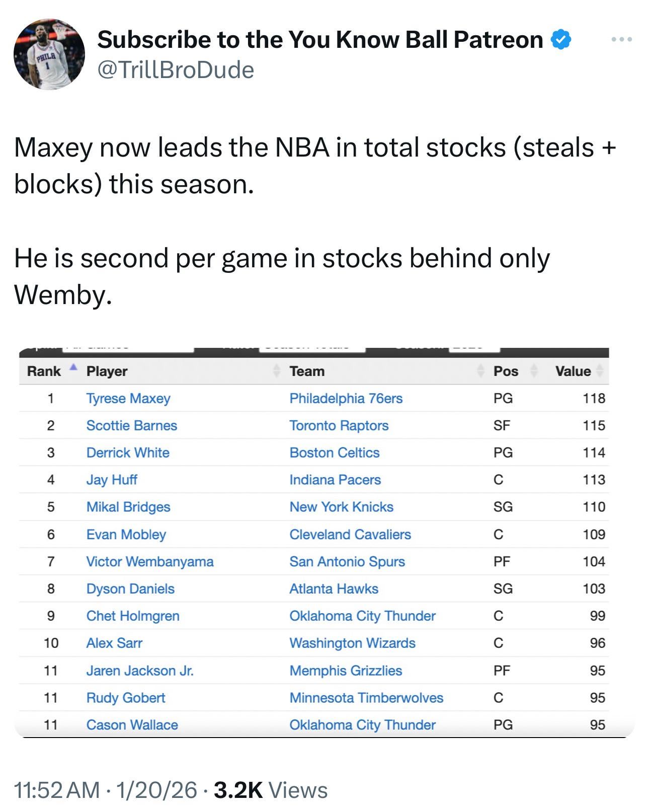
Task: Open the account display name
Action: [x=320, y=40]
